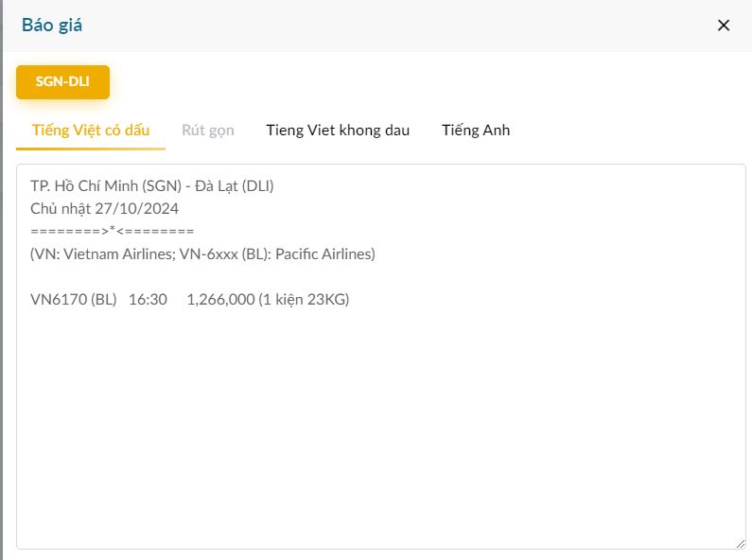752x560 pixels.
Task: Click flight number VN6170
Action: [60, 299]
